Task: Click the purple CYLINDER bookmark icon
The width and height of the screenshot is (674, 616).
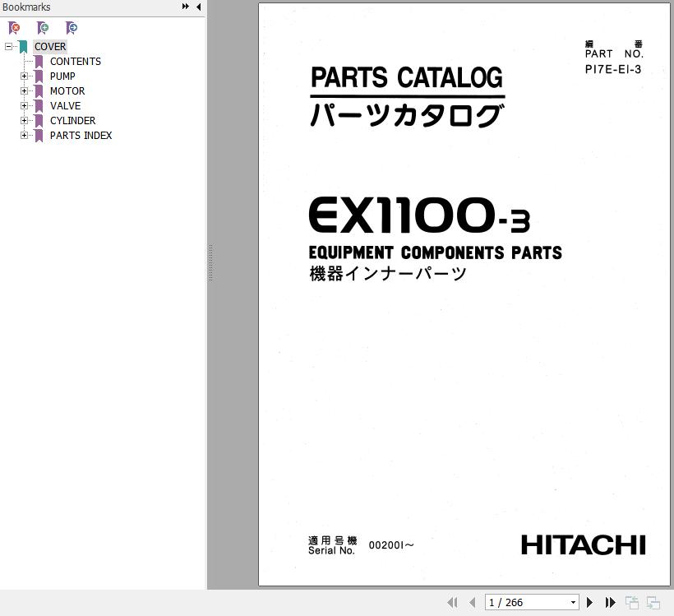Action: pos(39,120)
